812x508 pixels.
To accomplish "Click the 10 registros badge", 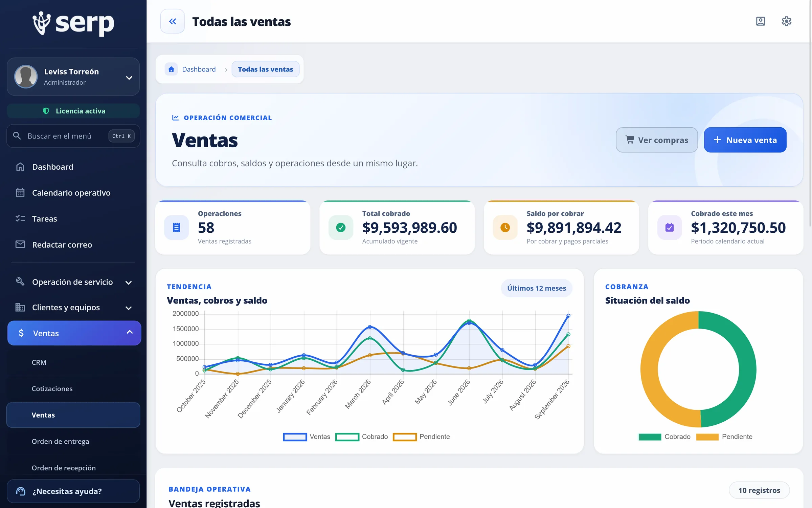I will [x=759, y=490].
